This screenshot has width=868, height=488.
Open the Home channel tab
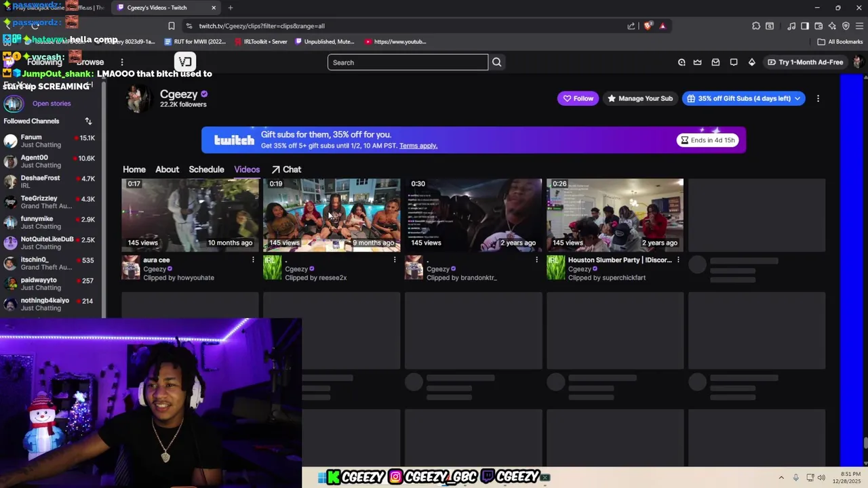[134, 169]
